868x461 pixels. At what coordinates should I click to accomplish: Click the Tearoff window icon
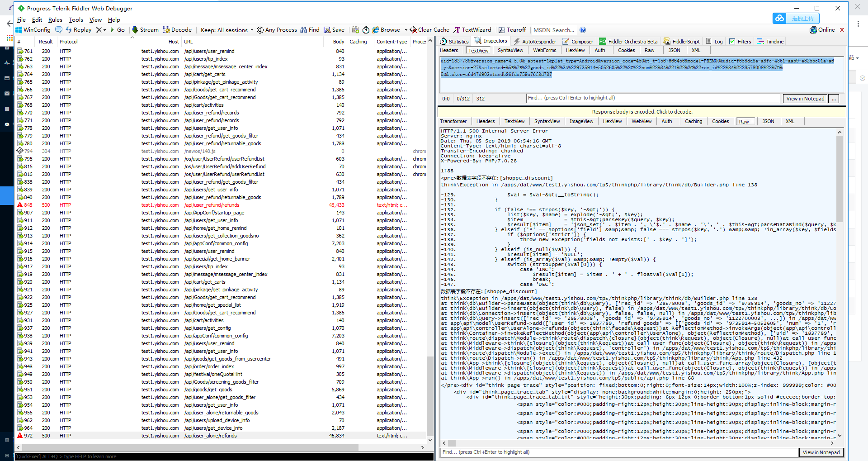(501, 30)
